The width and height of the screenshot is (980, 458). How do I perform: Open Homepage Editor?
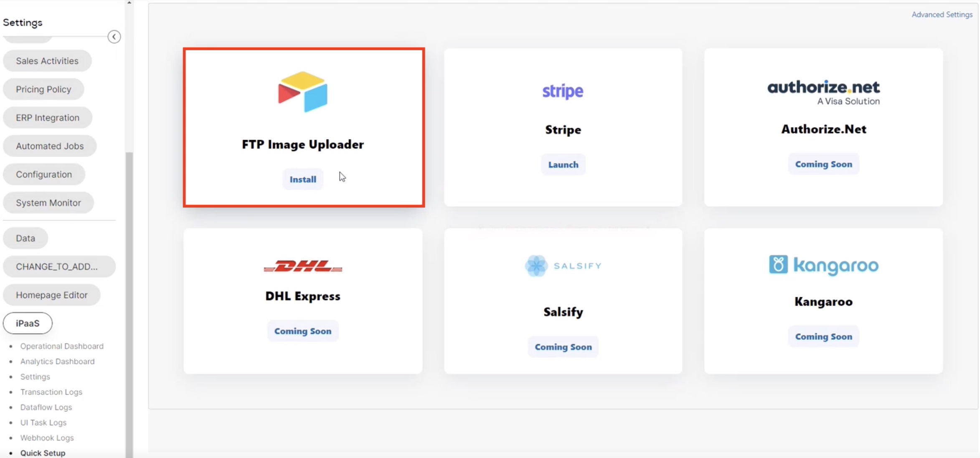click(x=52, y=295)
